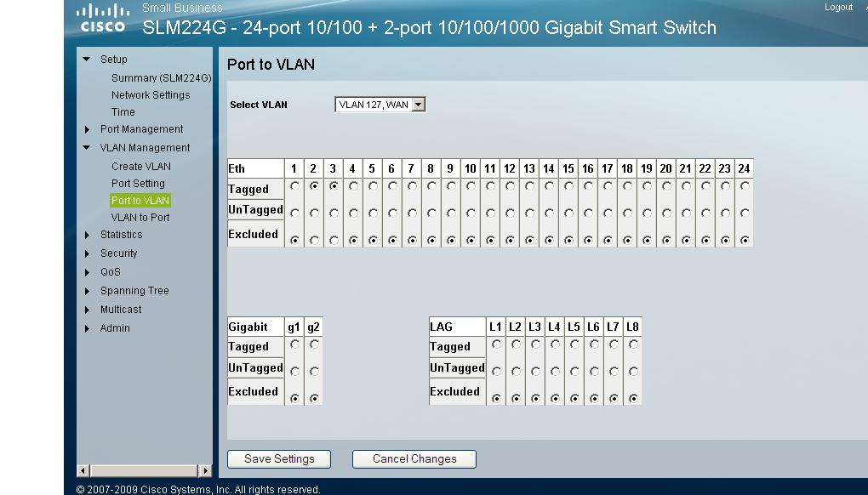Open the Create VLAN page

pyautogui.click(x=141, y=167)
